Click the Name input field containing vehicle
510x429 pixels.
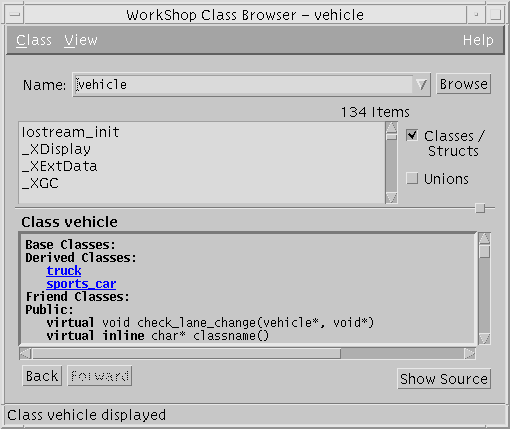243,85
